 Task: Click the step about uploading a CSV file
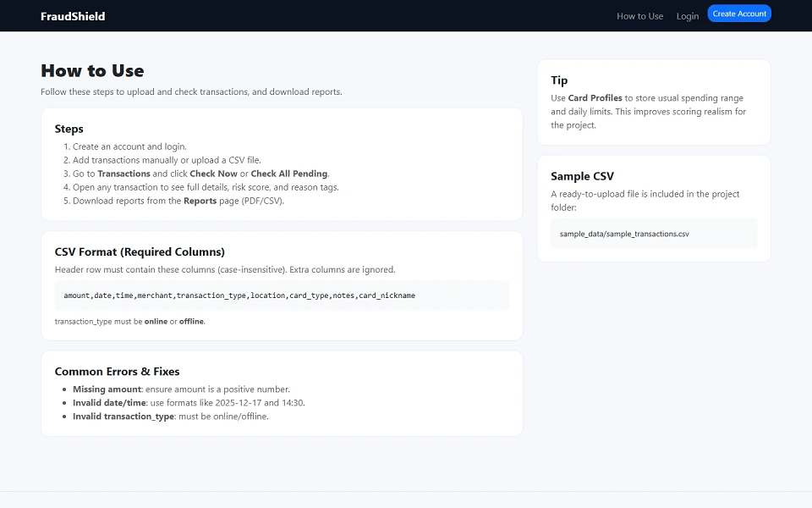(167, 160)
